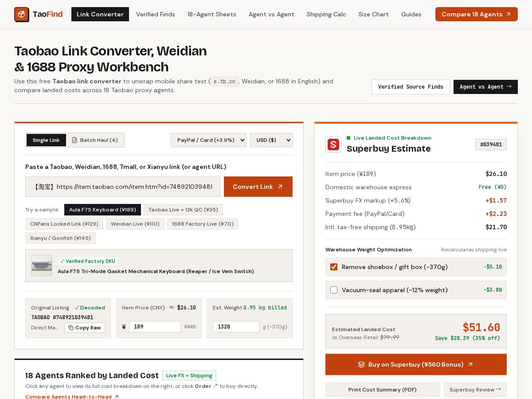Select the Weidian Live (¥110) sample
532x399 pixels.
pyautogui.click(x=135, y=224)
